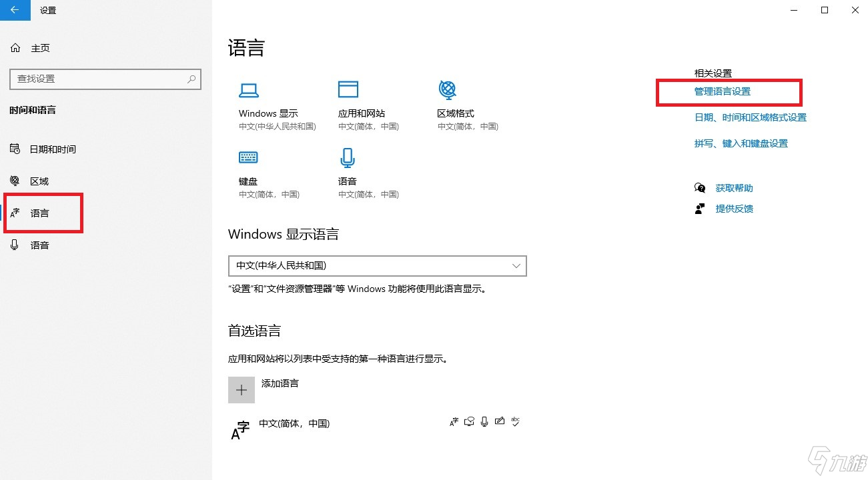Click the 语音 microphone icon in sidebar
The image size is (868, 480).
15,245
